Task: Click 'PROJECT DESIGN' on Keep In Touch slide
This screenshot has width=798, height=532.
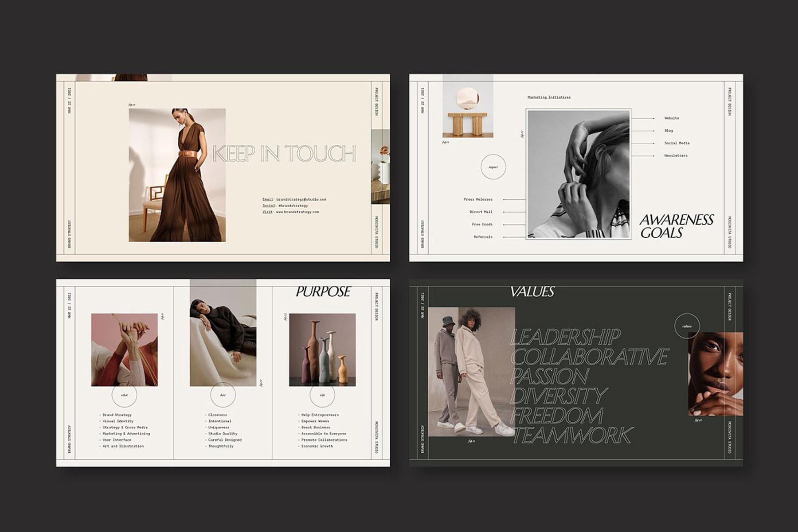Action: tap(377, 101)
